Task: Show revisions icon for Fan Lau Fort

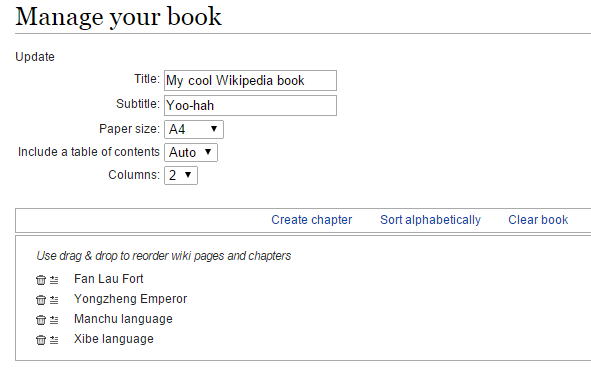Action: (x=54, y=280)
